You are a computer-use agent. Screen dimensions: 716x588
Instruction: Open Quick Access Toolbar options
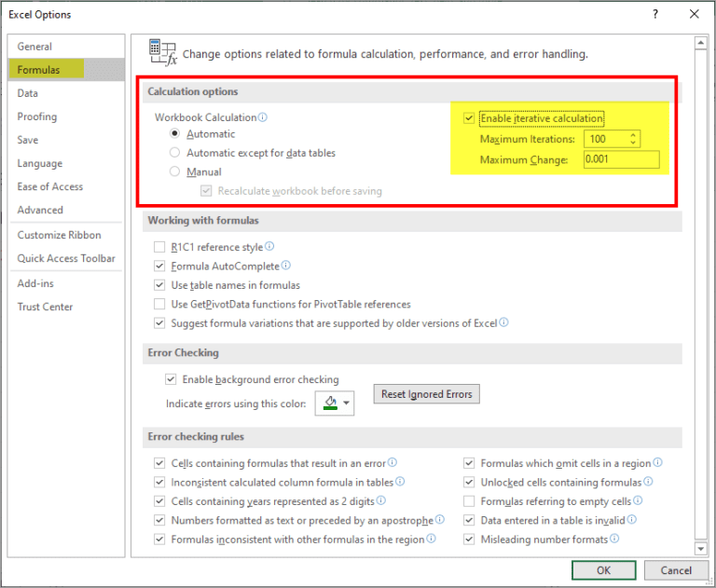[x=66, y=258]
